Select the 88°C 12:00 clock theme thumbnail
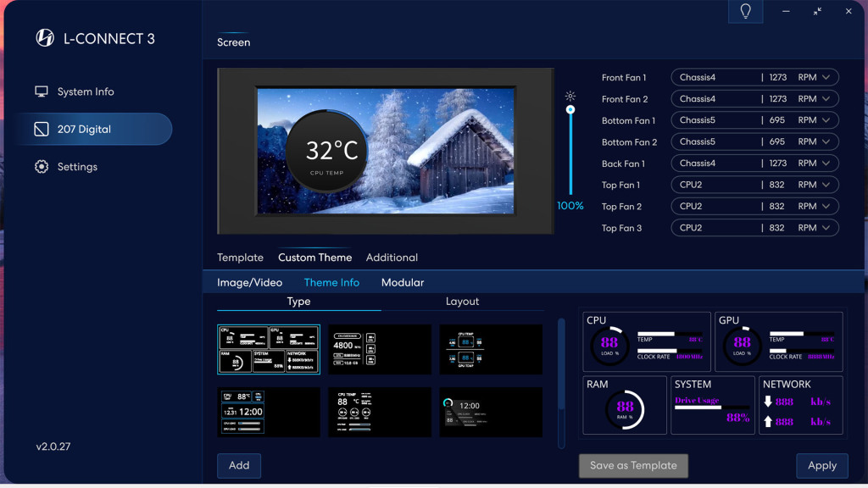Screen dimensions: 868x488 [x=269, y=413]
